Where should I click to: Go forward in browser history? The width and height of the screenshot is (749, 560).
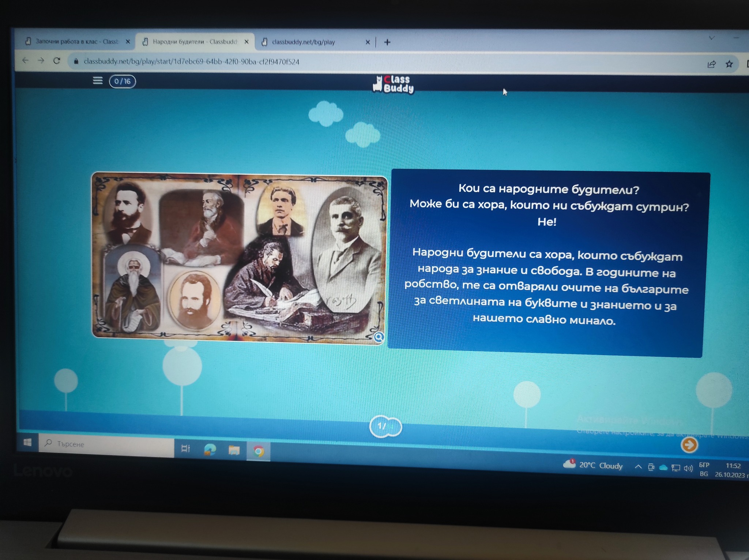(x=41, y=61)
